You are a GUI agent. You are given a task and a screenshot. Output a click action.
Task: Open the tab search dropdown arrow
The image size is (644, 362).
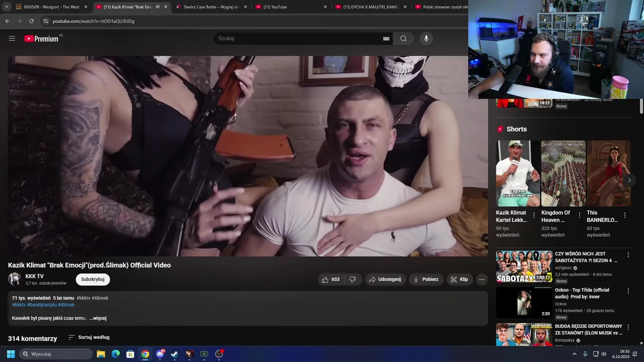click(x=7, y=7)
